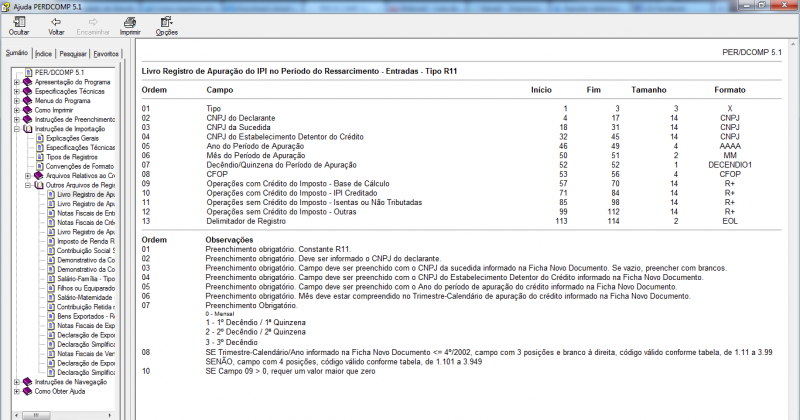Switch to the Favoritos tab
Viewport: 800px width, 420px height.
point(106,54)
